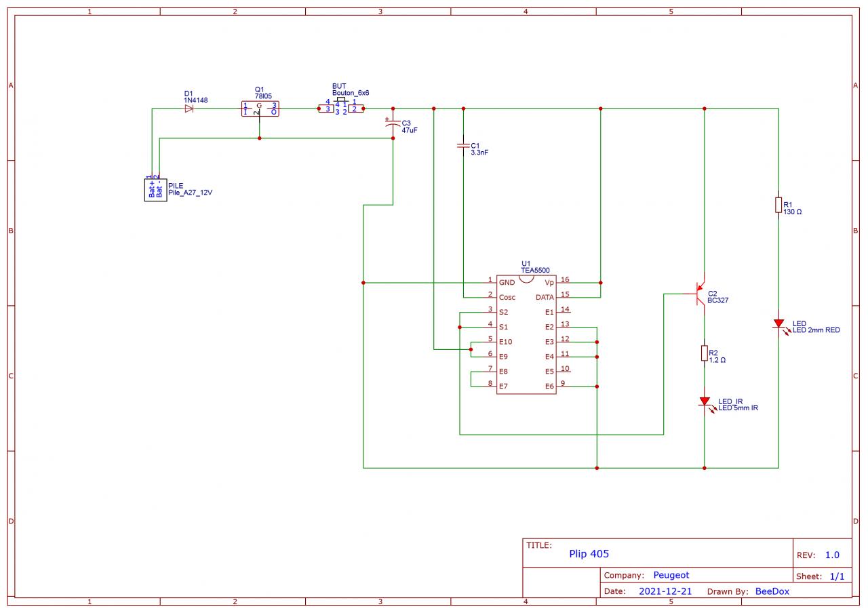Click the BC327 transistor symbol
Image resolution: width=868 pixels, height=613 pixels.
(x=700, y=294)
